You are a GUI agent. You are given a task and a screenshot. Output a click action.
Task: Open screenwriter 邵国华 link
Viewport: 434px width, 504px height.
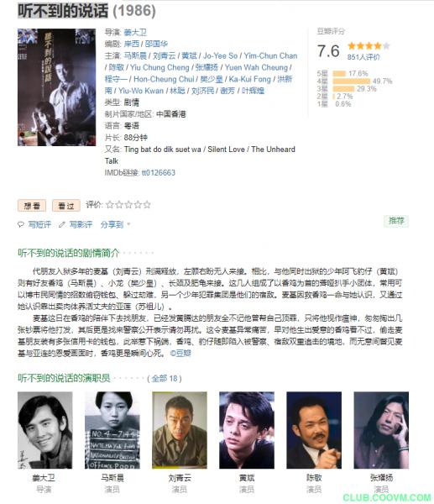point(156,44)
